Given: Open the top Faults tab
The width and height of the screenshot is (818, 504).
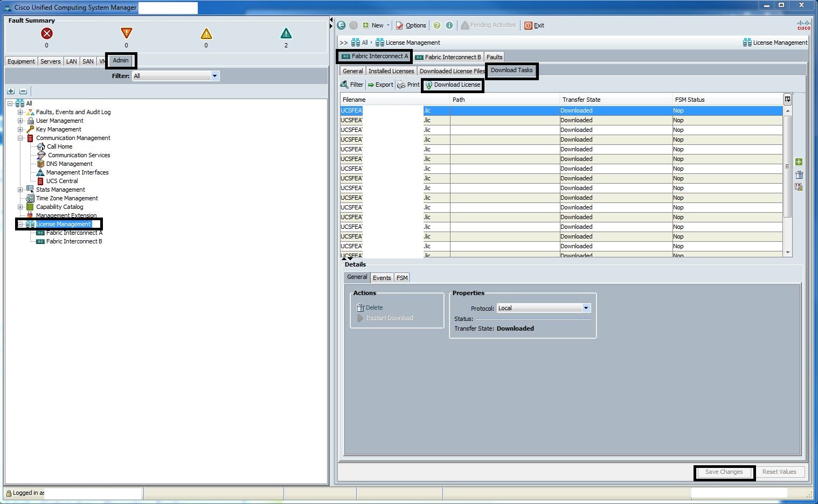Looking at the screenshot, I should click(x=494, y=57).
